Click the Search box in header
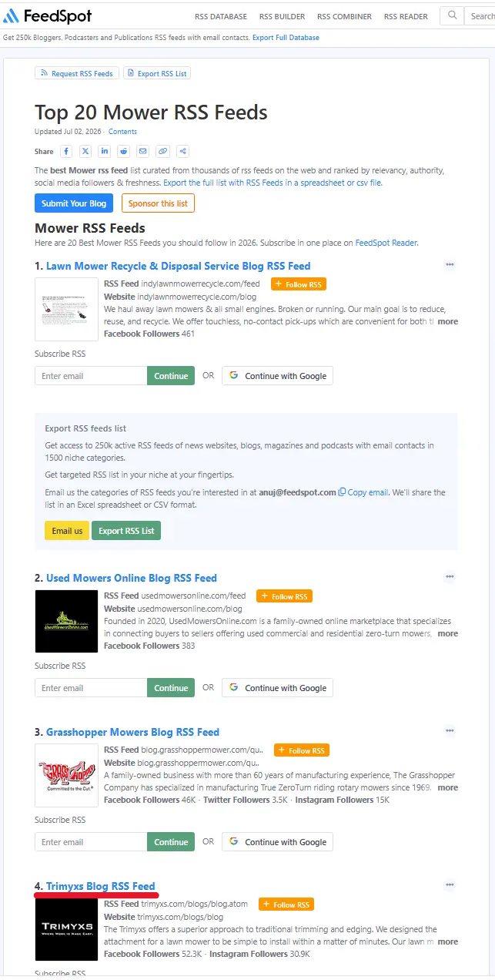Screen dimensions: 495x980 pyautogui.click(x=481, y=15)
